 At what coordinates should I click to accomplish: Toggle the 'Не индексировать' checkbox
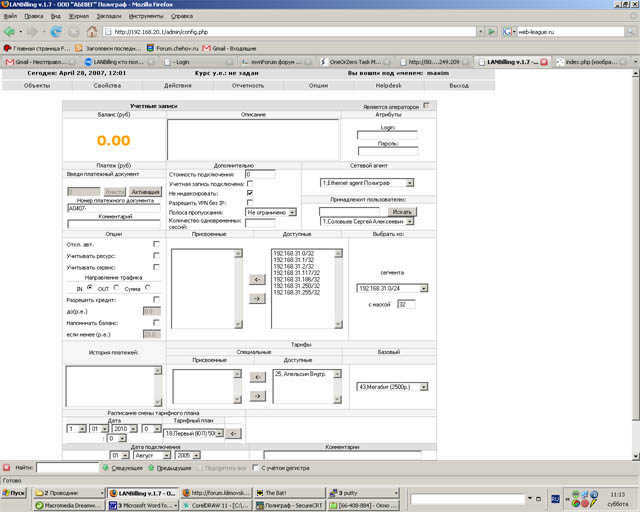tap(249, 193)
